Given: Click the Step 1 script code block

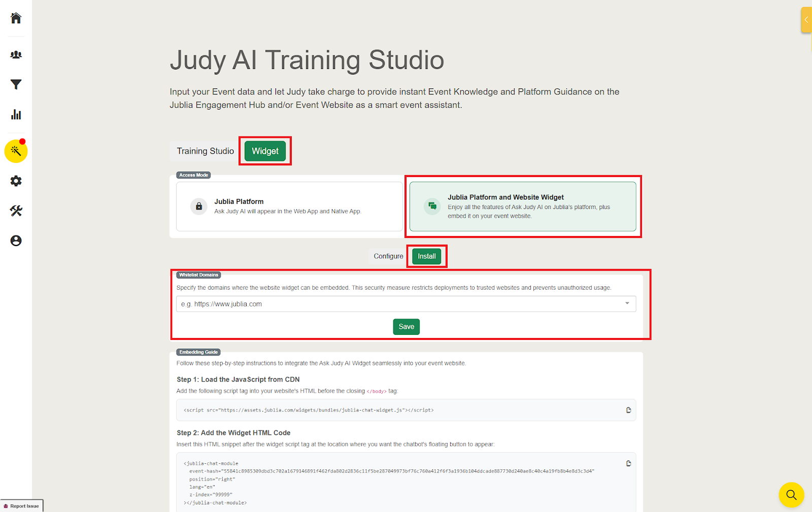Looking at the screenshot, I should point(406,410).
